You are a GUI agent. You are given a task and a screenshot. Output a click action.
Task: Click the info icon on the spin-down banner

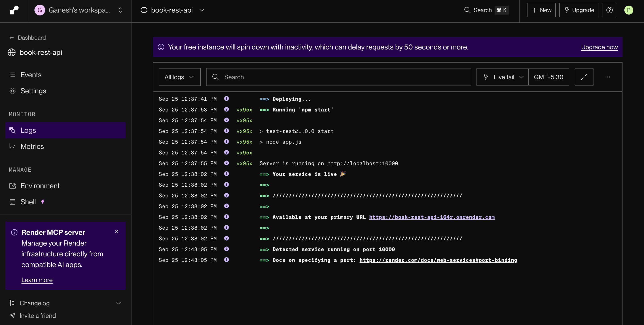tap(161, 47)
